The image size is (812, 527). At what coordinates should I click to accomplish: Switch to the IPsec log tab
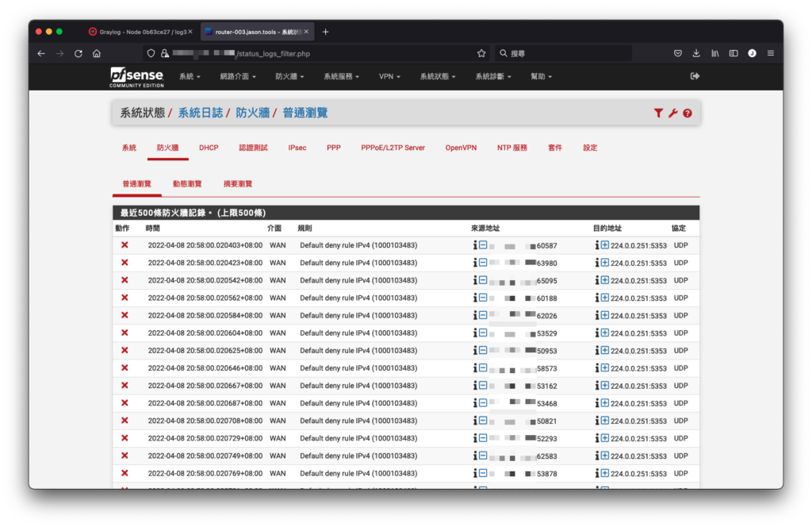click(x=297, y=148)
